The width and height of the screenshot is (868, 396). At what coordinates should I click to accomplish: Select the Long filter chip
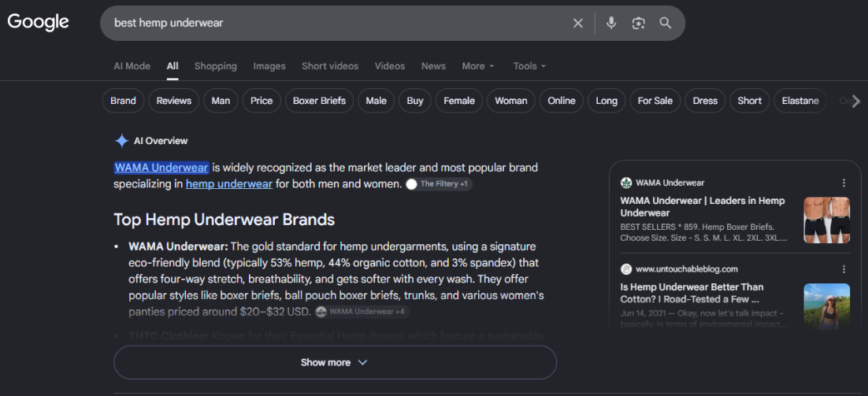pyautogui.click(x=606, y=101)
